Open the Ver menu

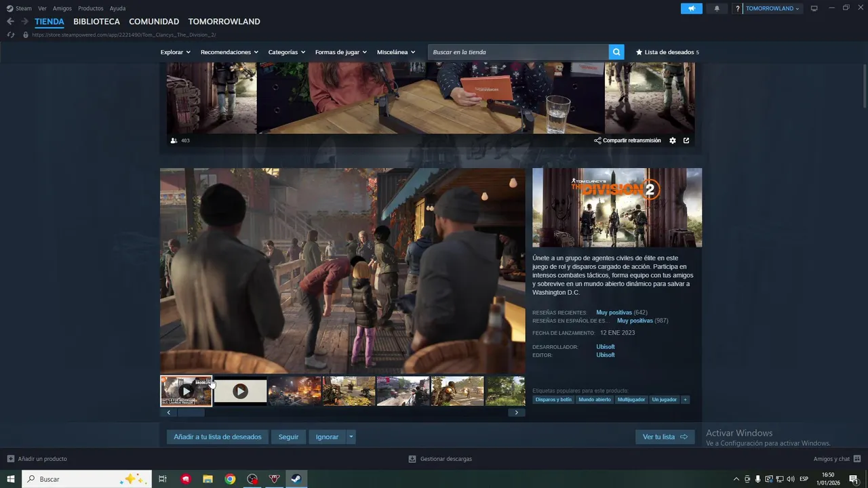[42, 8]
